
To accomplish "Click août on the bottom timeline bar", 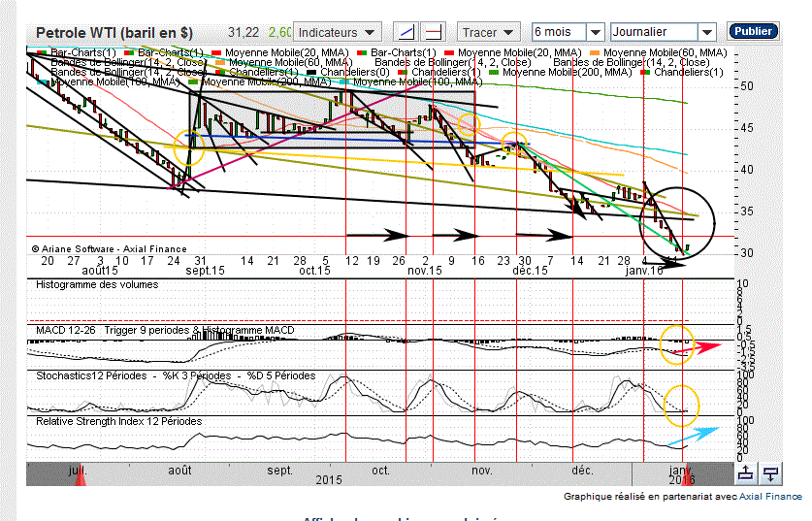I will pyautogui.click(x=179, y=471).
